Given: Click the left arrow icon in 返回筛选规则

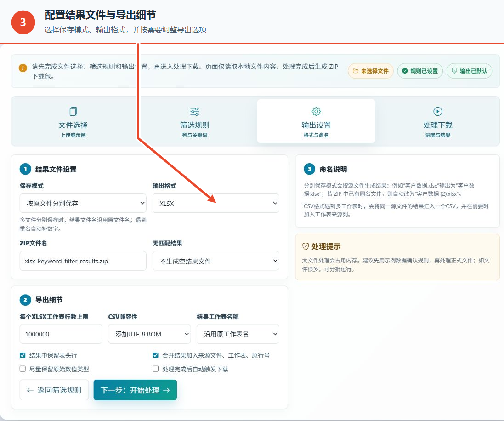Looking at the screenshot, I should (30, 390).
